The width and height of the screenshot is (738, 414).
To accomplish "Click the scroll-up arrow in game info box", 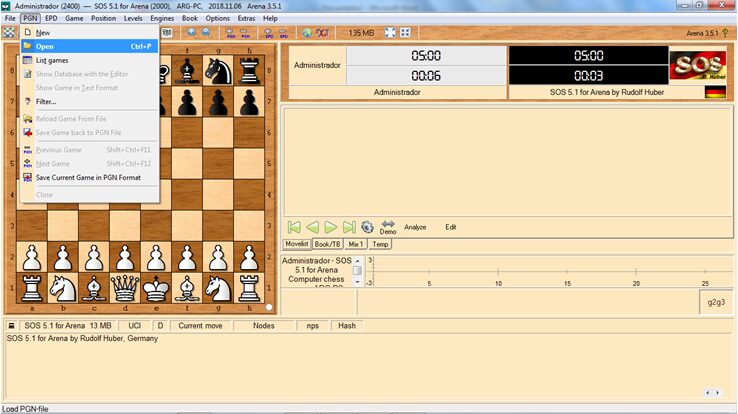I will 358,260.
